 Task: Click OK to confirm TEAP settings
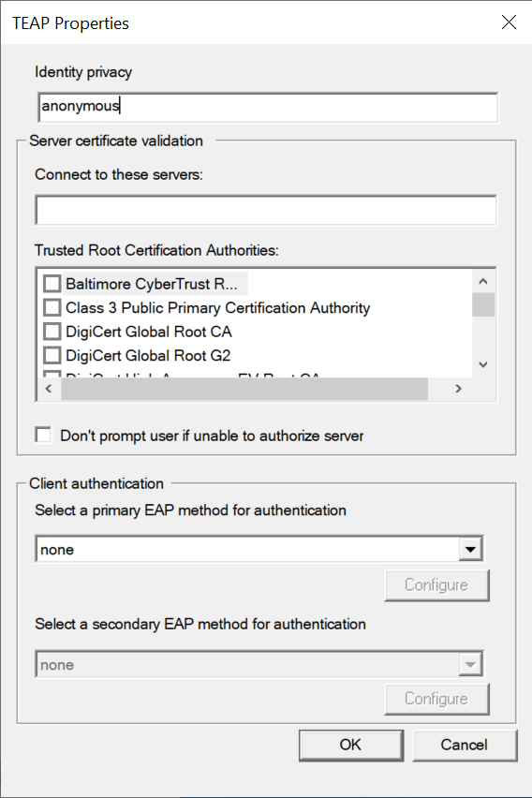click(351, 745)
